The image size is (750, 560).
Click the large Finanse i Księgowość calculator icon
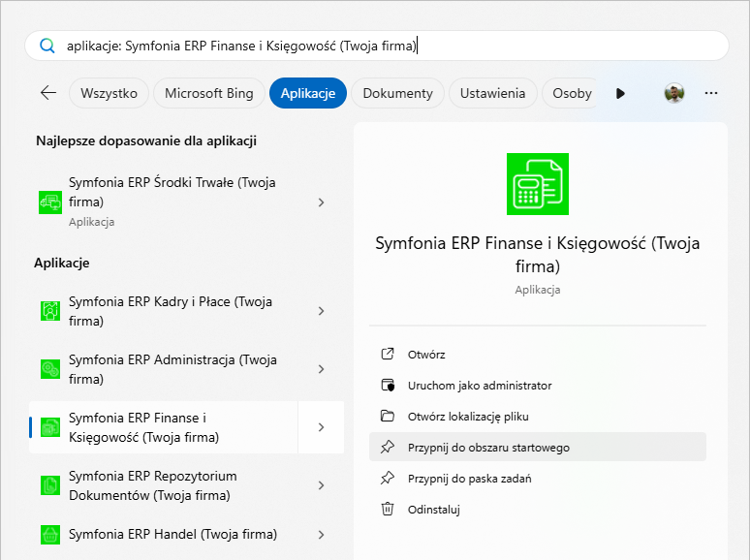(x=538, y=184)
